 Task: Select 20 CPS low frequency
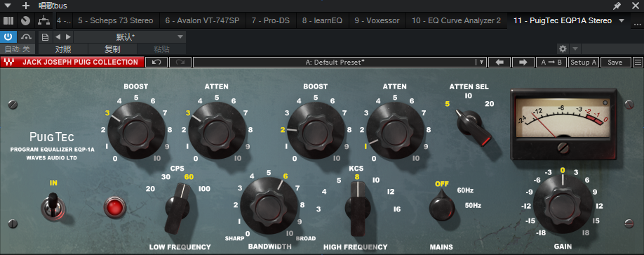point(150,189)
